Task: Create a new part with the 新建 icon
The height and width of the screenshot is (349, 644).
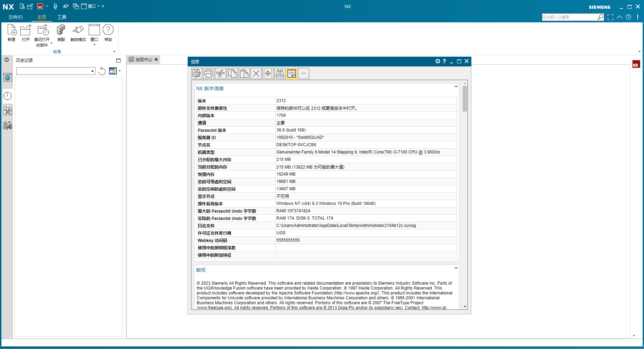Action: (12, 34)
